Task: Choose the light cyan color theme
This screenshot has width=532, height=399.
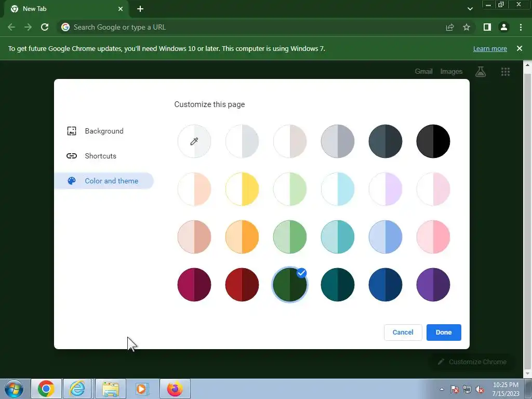Action: 338,189
